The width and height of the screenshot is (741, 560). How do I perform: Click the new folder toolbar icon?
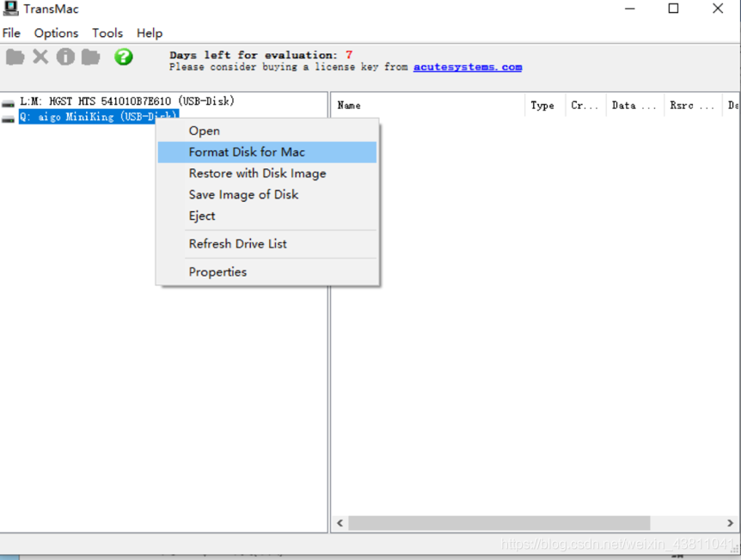pos(91,58)
